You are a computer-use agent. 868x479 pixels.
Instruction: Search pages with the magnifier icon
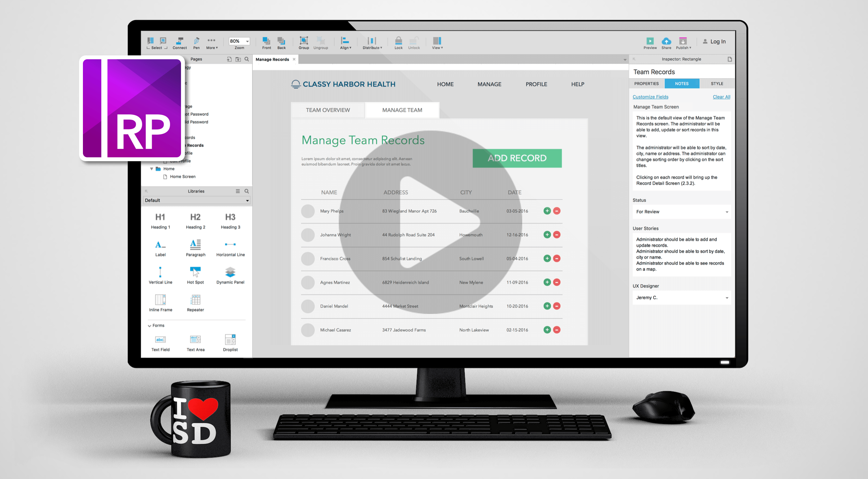(x=247, y=59)
